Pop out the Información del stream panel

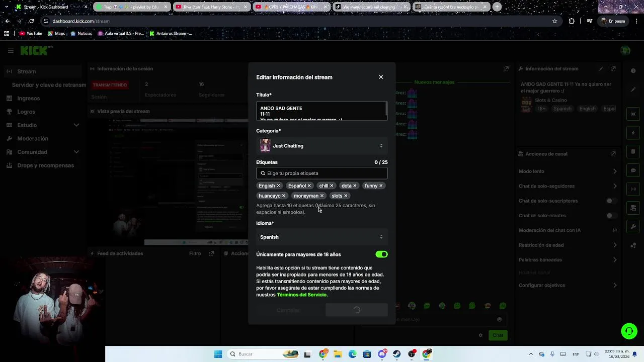point(613,69)
